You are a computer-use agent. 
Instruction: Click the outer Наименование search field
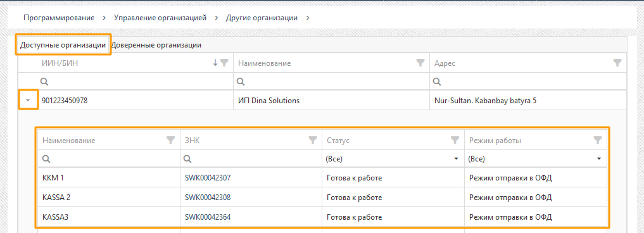click(331, 82)
